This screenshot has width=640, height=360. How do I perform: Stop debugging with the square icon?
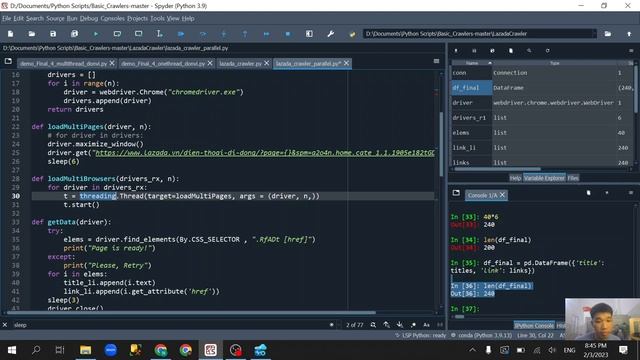pos(288,34)
